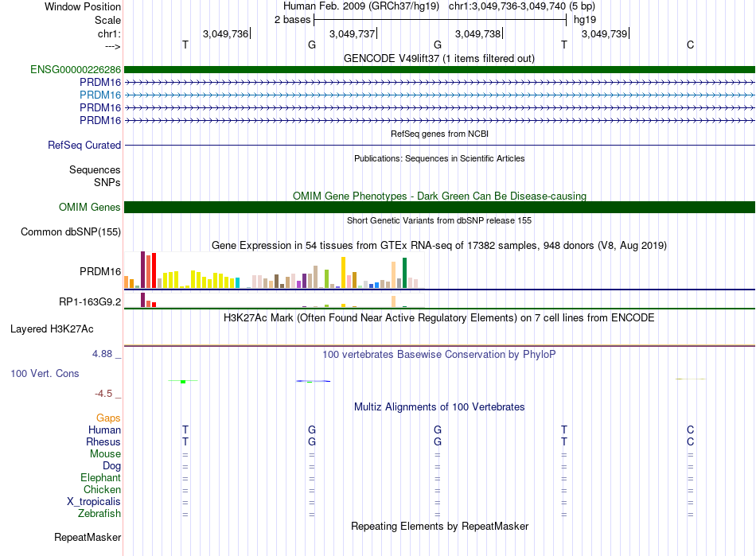The height and width of the screenshot is (556, 756).
Task: Open the ENSG00000226286 gene label
Action: [76, 69]
